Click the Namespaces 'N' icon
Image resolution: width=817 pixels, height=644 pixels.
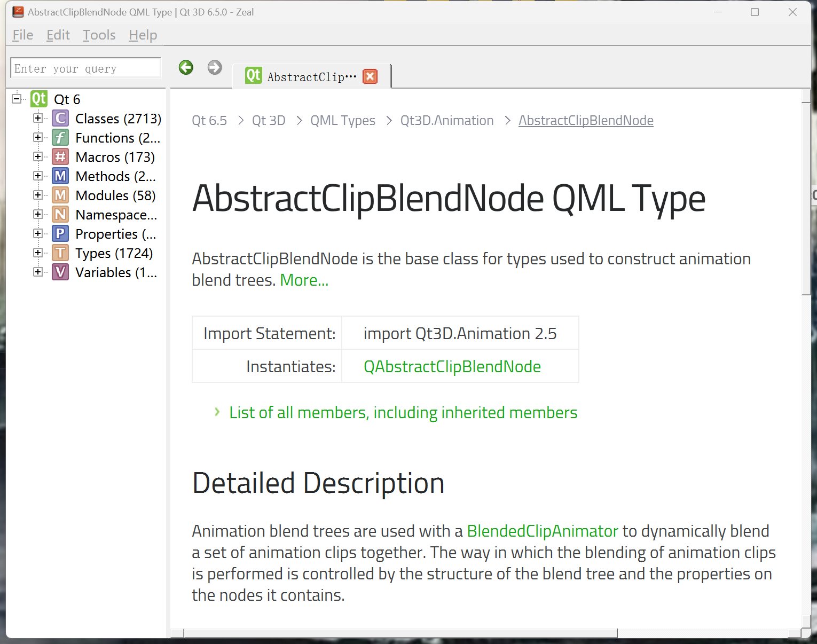click(60, 214)
